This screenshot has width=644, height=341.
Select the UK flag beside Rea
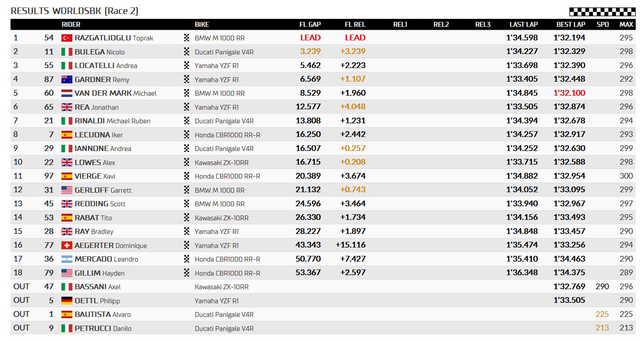(x=67, y=107)
